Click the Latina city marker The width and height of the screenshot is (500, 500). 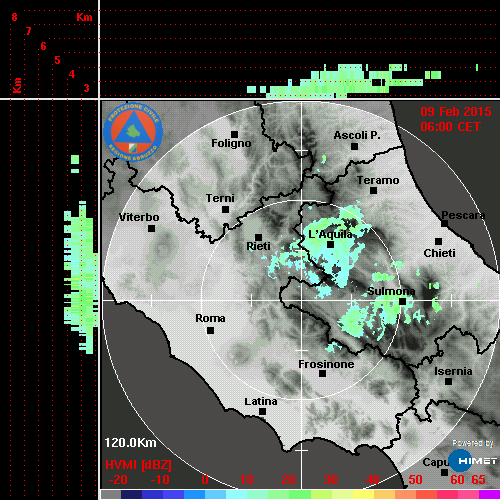[263, 412]
